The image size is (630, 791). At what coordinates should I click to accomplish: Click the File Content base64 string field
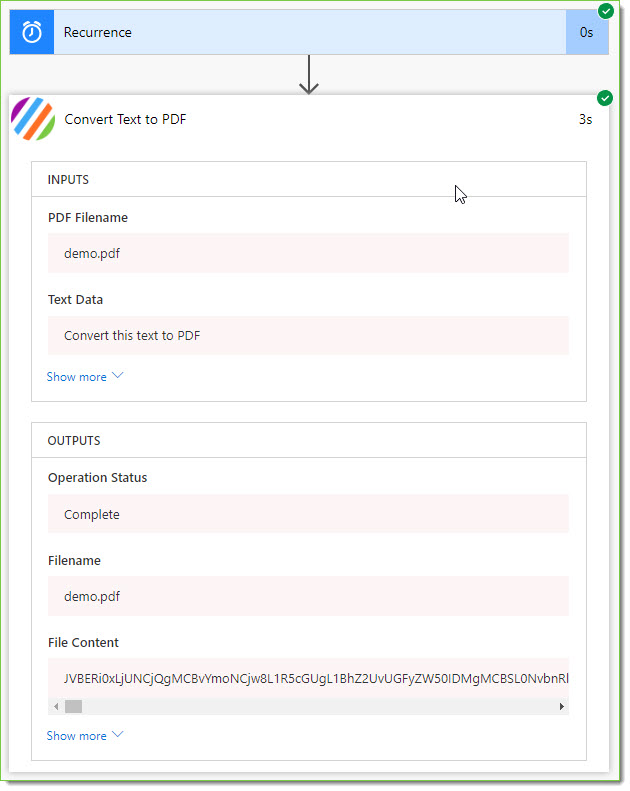[308, 679]
